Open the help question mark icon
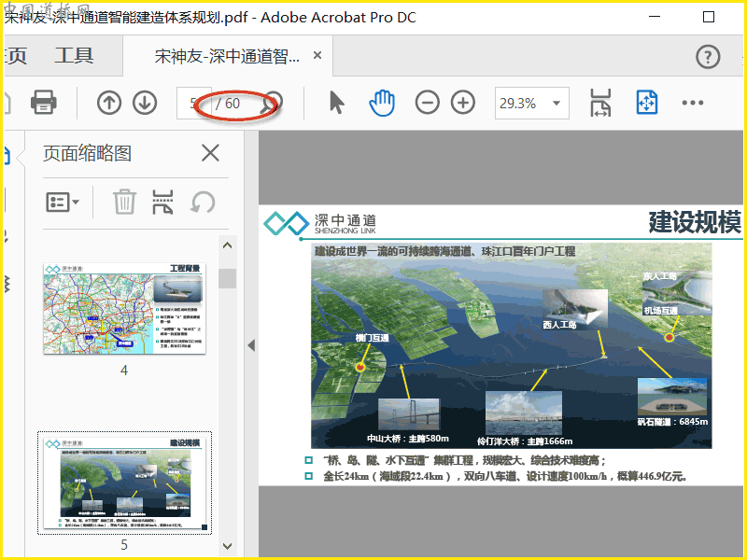The image size is (747, 560). pos(708,57)
